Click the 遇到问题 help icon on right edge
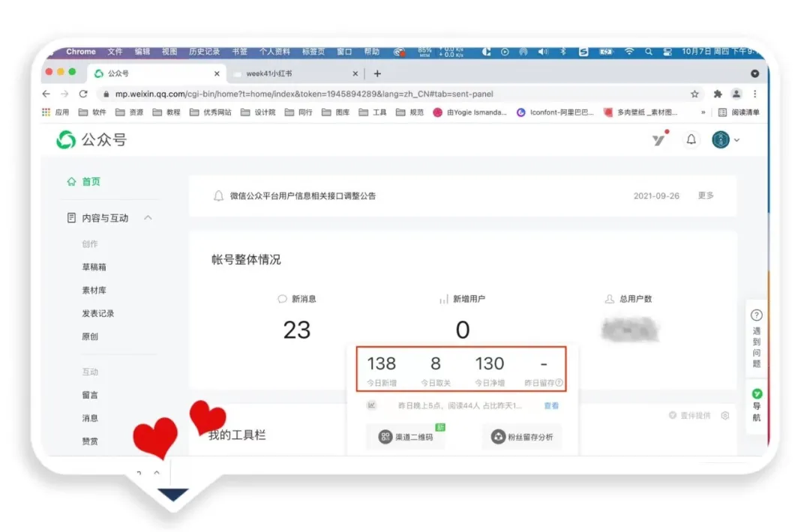 click(756, 315)
